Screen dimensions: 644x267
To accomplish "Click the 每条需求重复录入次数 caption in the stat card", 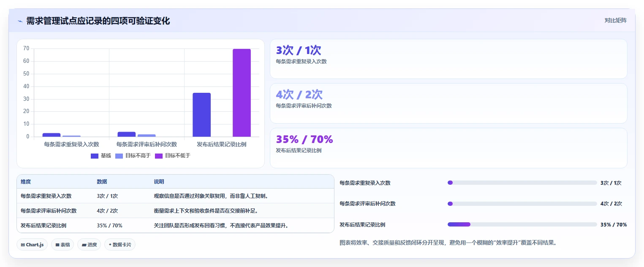I will pos(301,62).
